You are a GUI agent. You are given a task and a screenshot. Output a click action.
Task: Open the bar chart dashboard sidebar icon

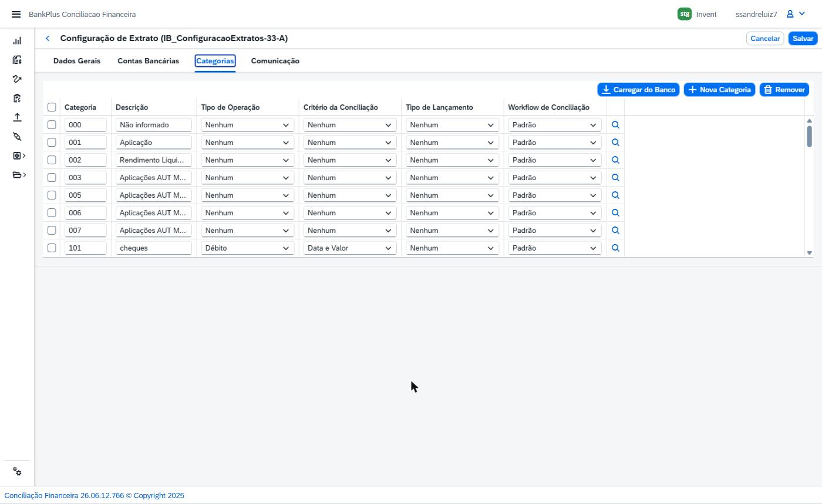point(17,40)
